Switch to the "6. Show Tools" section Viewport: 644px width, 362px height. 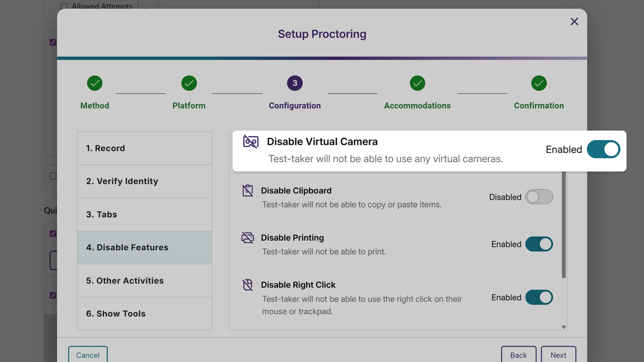click(x=144, y=313)
